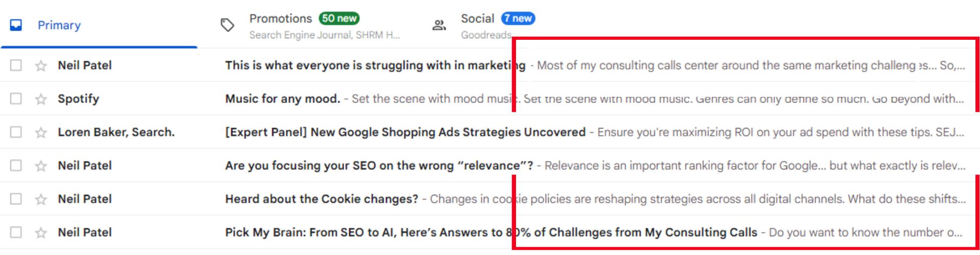This screenshot has height=255, width=980.
Task: Star the Loren Baker email
Action: pos(41,133)
